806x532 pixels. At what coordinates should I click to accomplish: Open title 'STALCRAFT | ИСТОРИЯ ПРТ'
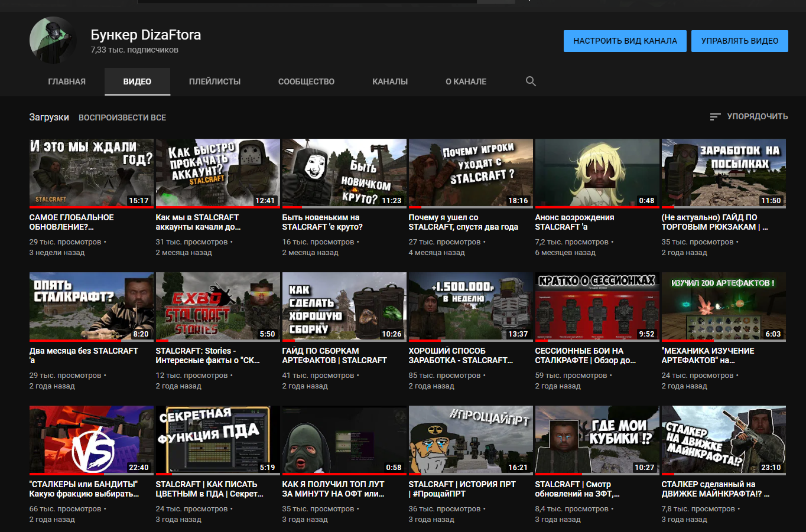[462, 489]
